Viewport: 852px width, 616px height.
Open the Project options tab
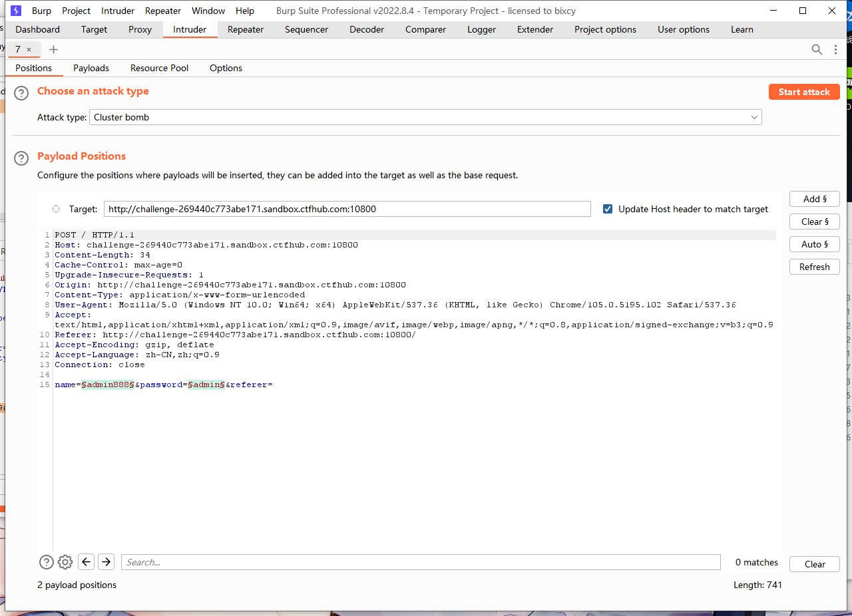coord(605,29)
